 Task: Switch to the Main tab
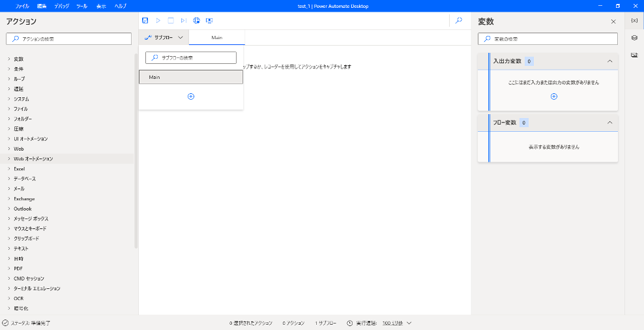click(x=217, y=37)
